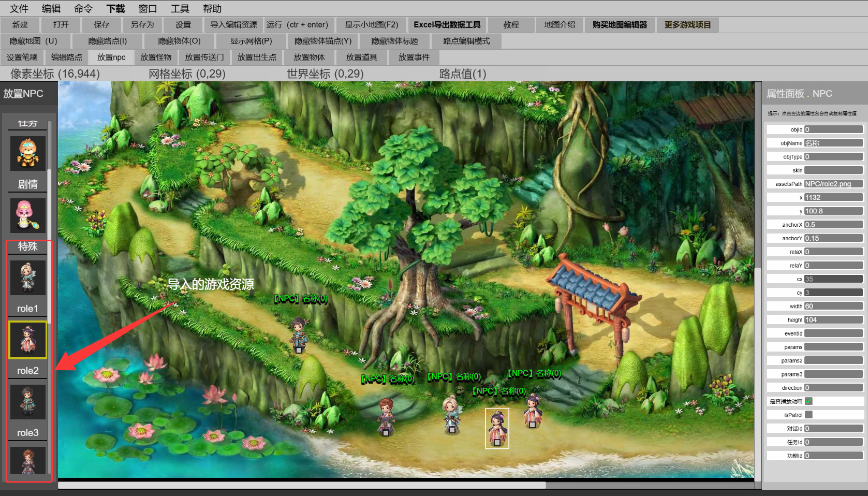Click the 另存为 button
Screen dimensions: 868x496
tap(142, 25)
